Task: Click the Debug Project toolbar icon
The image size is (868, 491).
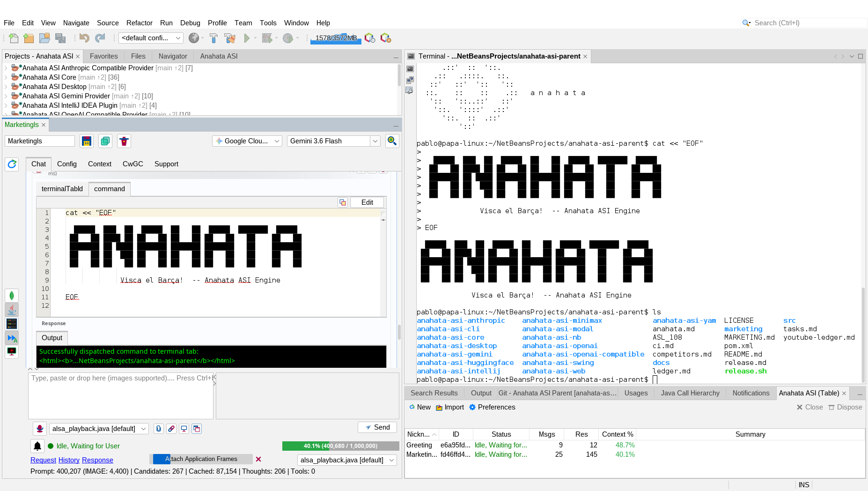Action: pyautogui.click(x=267, y=38)
